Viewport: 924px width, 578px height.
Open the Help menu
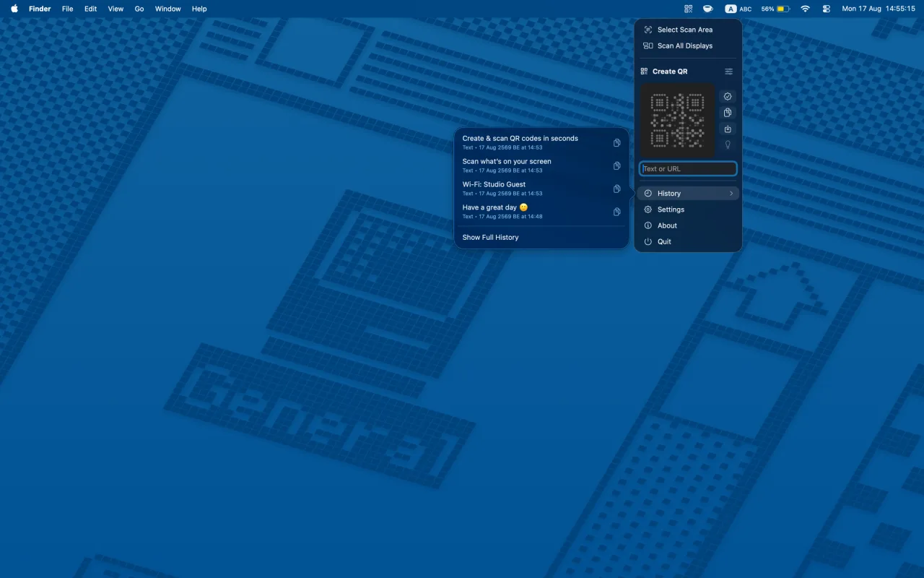199,9
